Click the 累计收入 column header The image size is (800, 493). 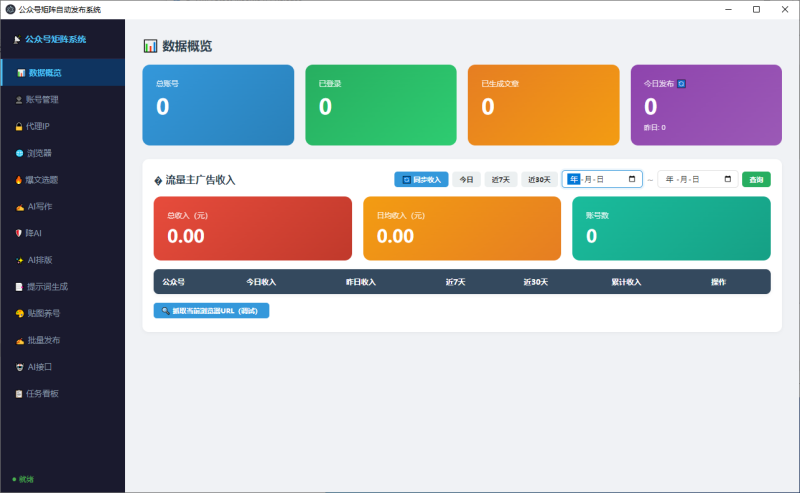click(x=626, y=282)
